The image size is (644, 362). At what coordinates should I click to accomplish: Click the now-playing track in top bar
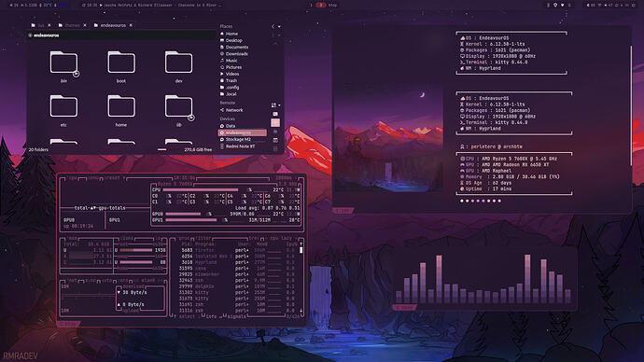tap(163, 5)
